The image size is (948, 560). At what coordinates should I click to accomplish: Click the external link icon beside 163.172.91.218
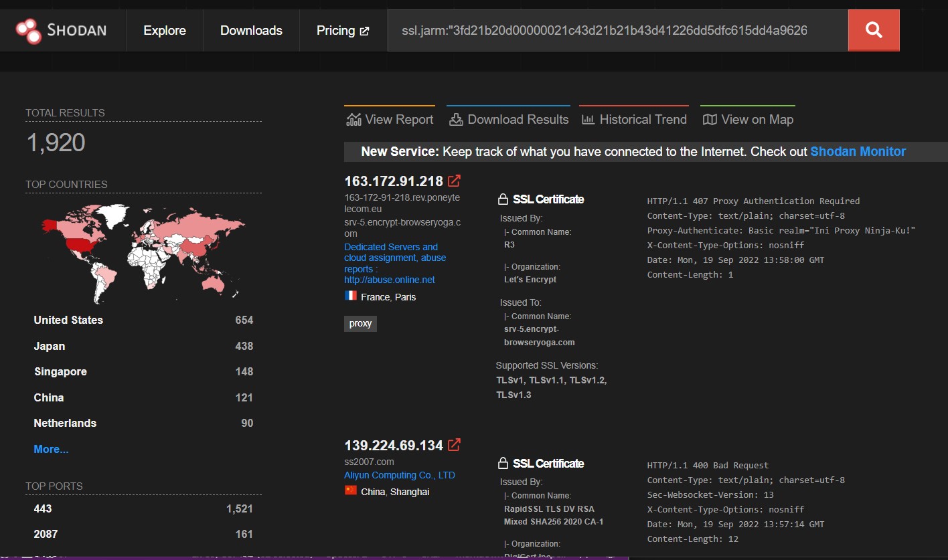(x=455, y=180)
